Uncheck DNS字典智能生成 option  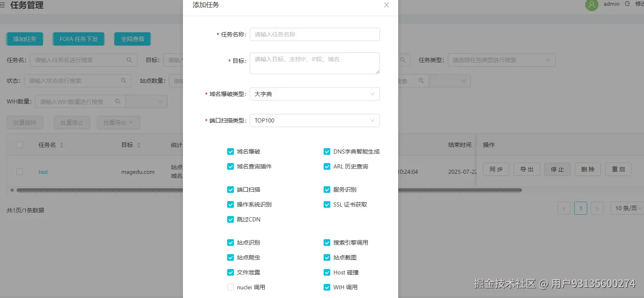[327, 151]
